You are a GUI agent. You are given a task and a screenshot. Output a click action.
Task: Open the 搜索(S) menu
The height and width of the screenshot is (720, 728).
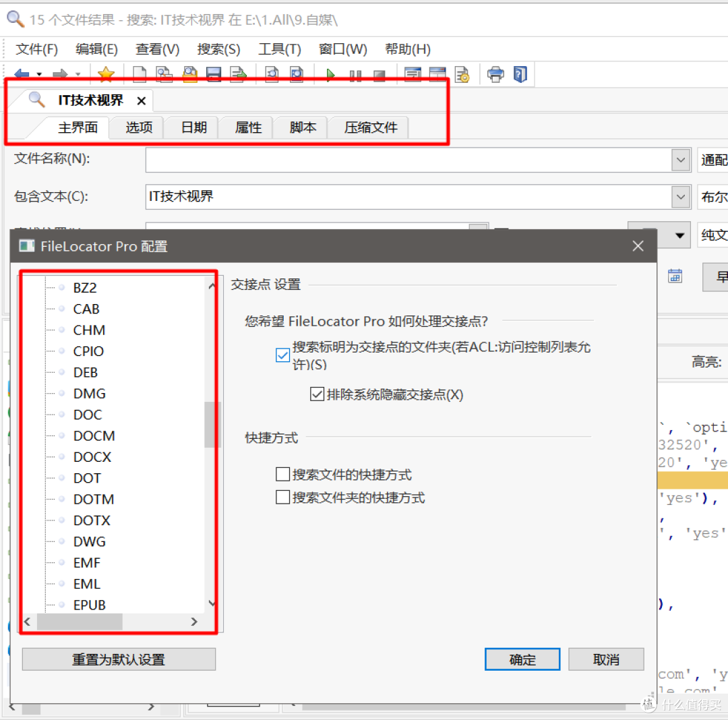pyautogui.click(x=218, y=49)
